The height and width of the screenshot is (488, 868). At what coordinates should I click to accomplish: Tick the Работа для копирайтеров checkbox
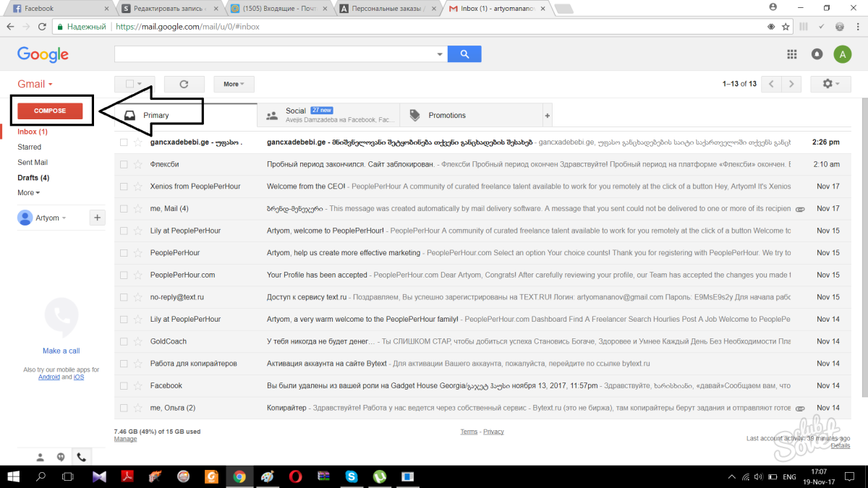click(124, 364)
